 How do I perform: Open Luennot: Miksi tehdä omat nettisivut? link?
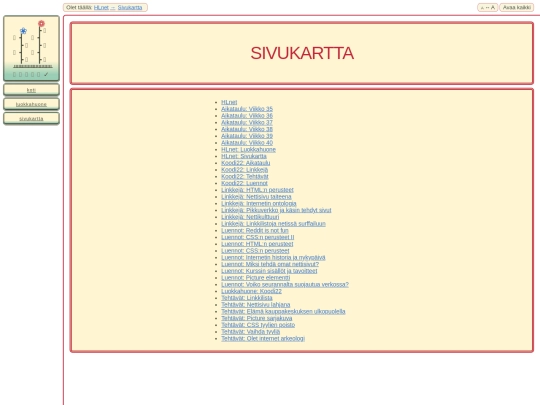pos(270,264)
